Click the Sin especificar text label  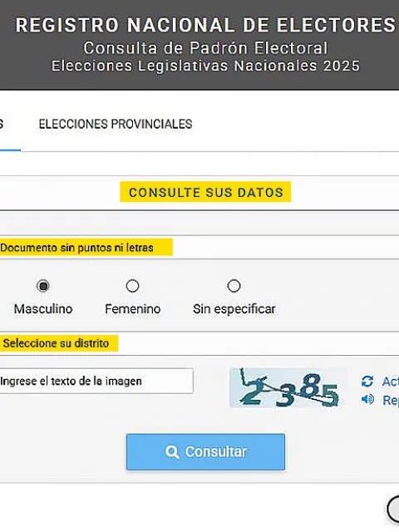pyautogui.click(x=234, y=309)
